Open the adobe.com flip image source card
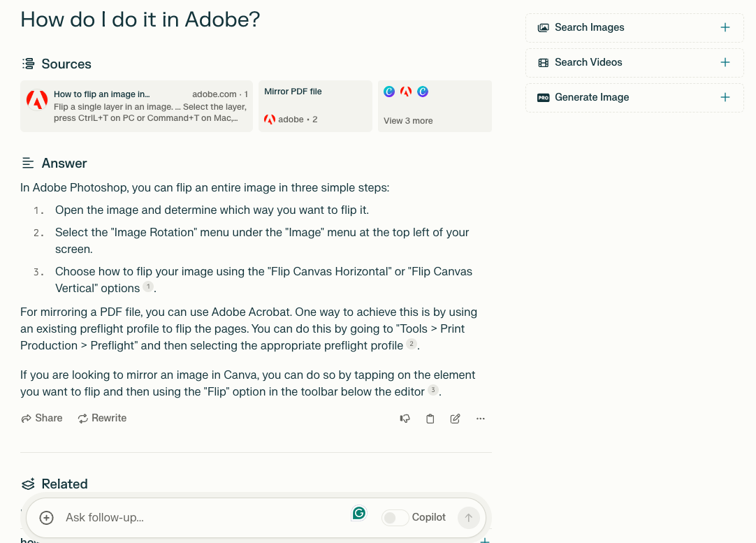756x543 pixels. pyautogui.click(x=136, y=106)
